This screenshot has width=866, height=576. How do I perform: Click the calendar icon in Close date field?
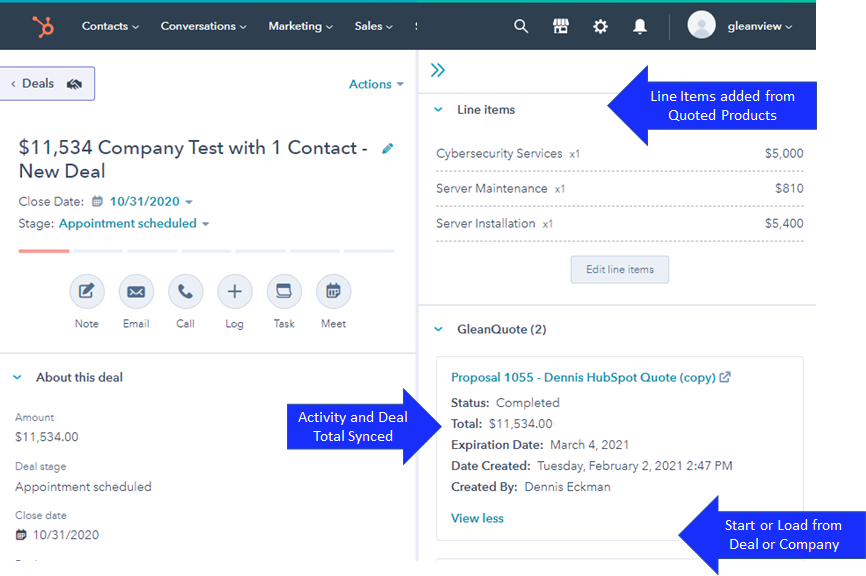coord(21,535)
